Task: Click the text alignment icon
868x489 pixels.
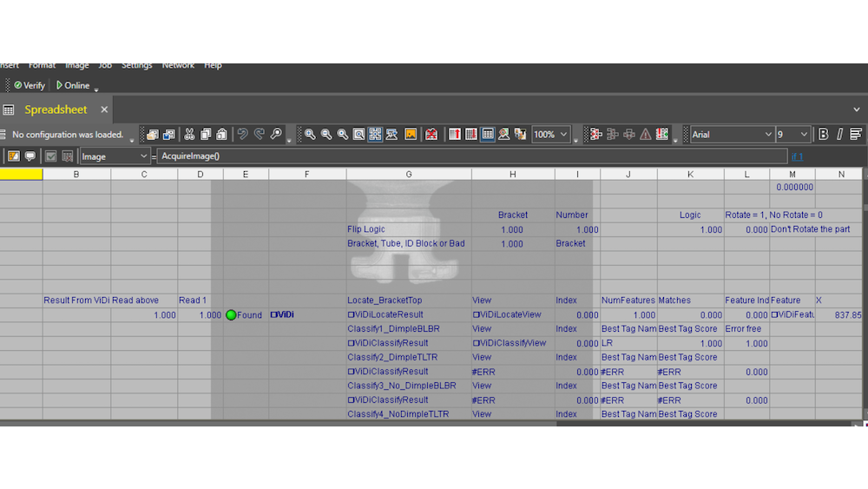Action: click(x=856, y=135)
